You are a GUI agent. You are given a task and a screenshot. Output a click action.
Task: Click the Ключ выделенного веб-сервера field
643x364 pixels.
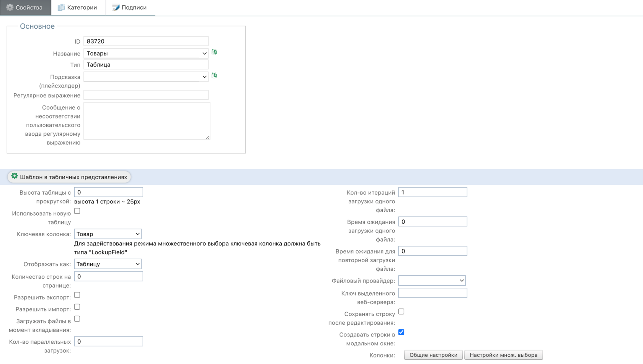(x=432, y=293)
